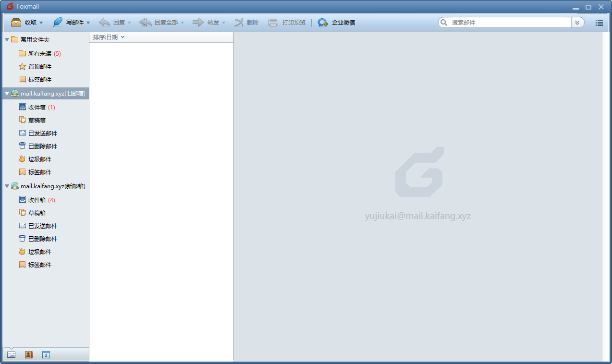Open 草稿箱 in 旧邮箱 account
Screen dimensions: 612x364
click(32, 120)
